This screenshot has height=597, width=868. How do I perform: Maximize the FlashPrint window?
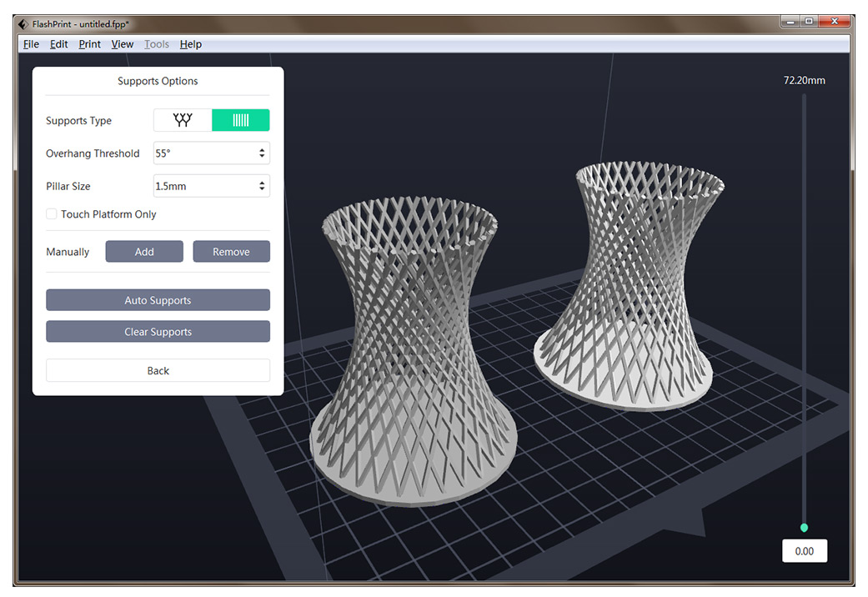tap(809, 22)
